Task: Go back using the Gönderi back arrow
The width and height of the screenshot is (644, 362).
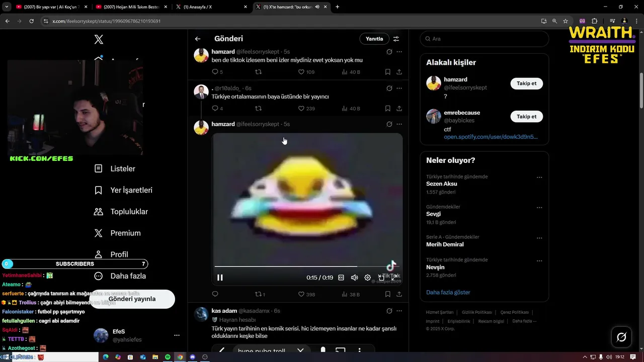Action: tap(198, 39)
